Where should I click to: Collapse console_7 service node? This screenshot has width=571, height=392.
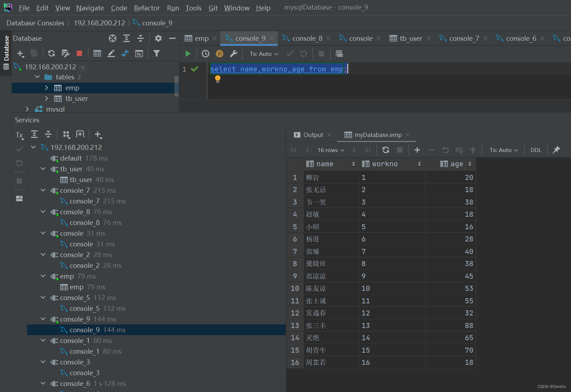(43, 190)
